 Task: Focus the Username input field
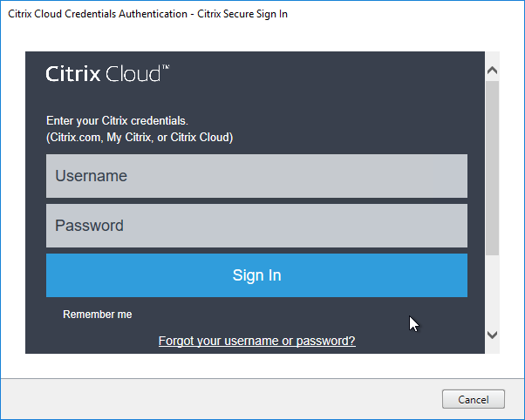point(256,176)
